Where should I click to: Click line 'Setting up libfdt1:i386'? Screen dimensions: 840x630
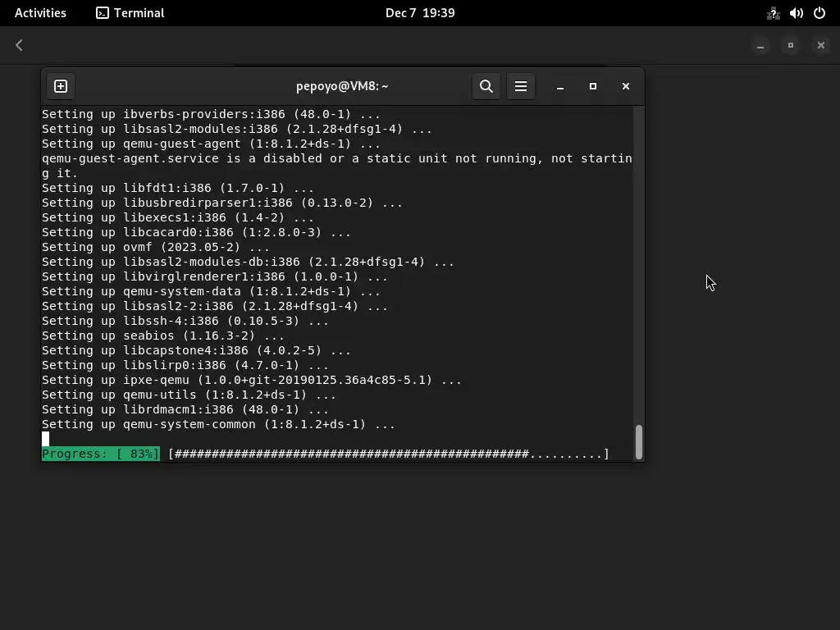178,188
